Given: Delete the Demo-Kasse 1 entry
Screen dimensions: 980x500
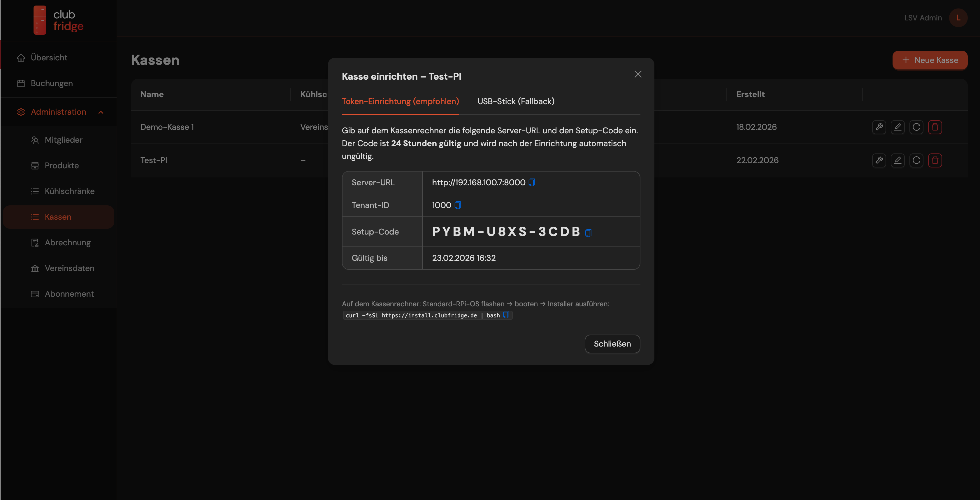Looking at the screenshot, I should (x=935, y=127).
